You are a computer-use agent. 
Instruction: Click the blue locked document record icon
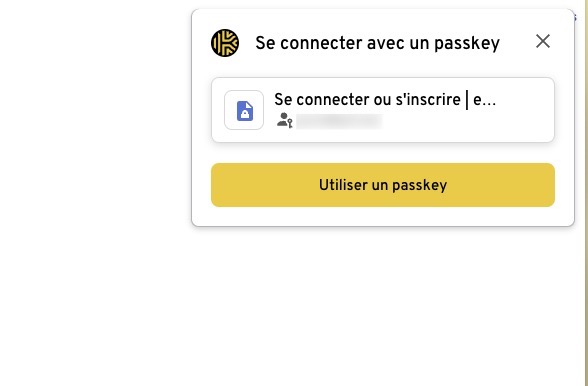click(245, 111)
